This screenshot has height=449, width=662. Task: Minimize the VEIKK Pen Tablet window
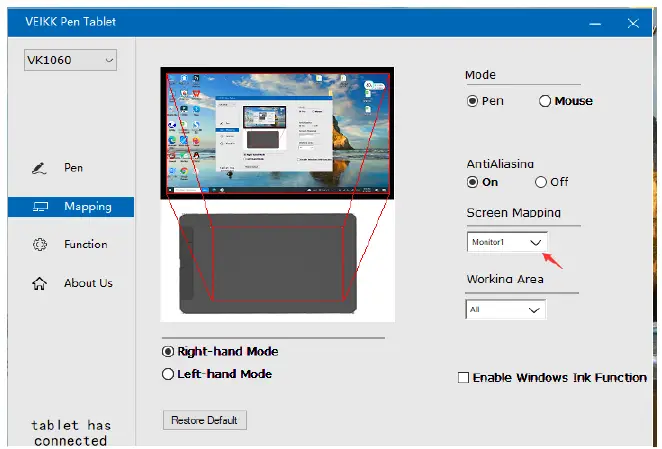(x=595, y=24)
